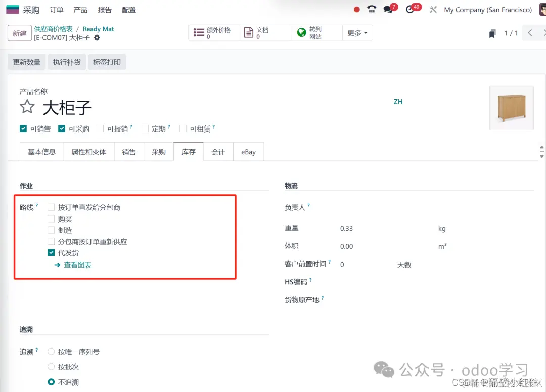The width and height of the screenshot is (546, 392).
Task: Open the messages chat icon
Action: [x=388, y=10]
